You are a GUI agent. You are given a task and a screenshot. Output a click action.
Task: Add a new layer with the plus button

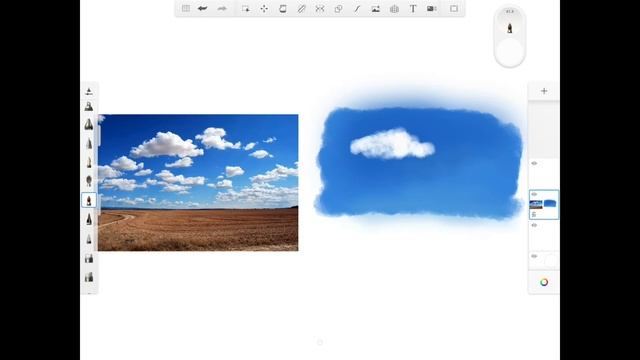[x=544, y=91]
